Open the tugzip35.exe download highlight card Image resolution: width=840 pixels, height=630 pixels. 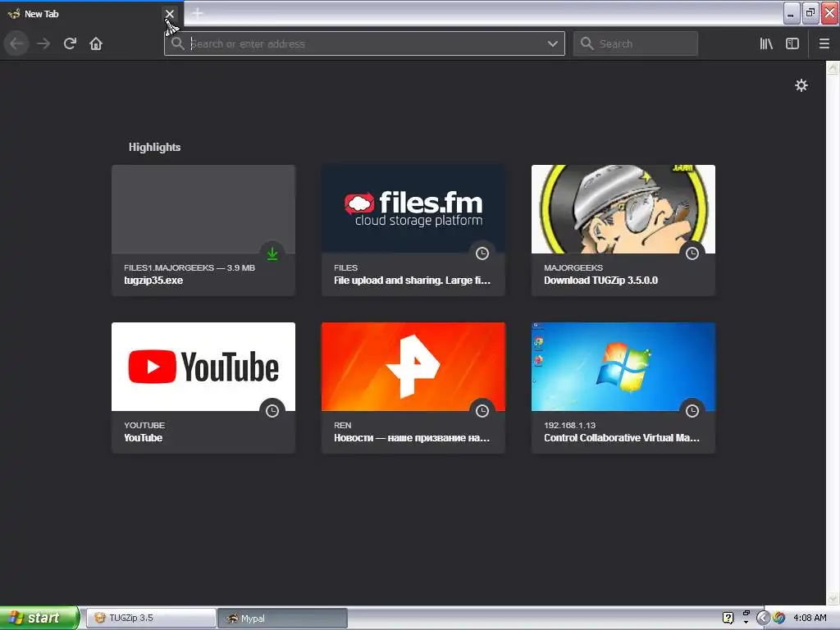tap(203, 231)
